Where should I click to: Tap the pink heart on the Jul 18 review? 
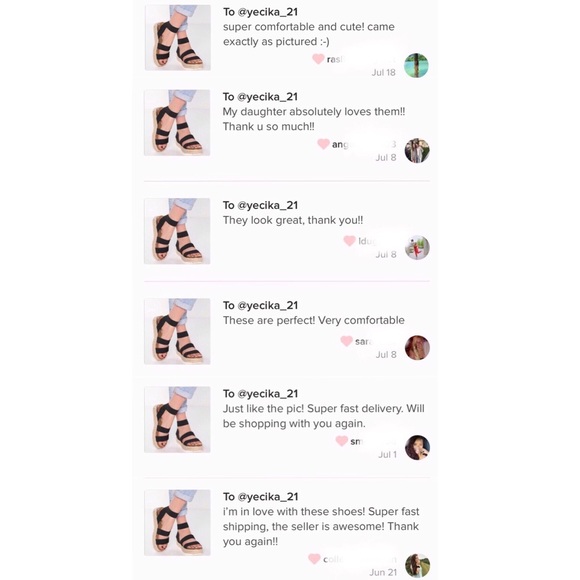tap(318, 59)
